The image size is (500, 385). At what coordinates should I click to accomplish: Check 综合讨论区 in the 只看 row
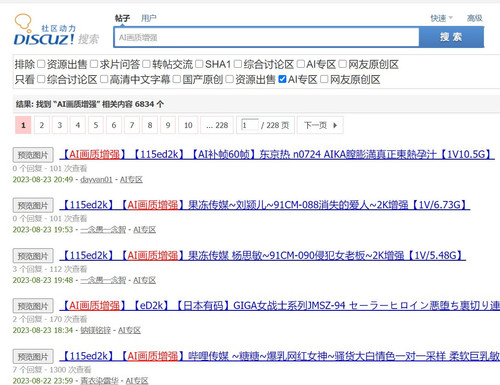click(41, 79)
